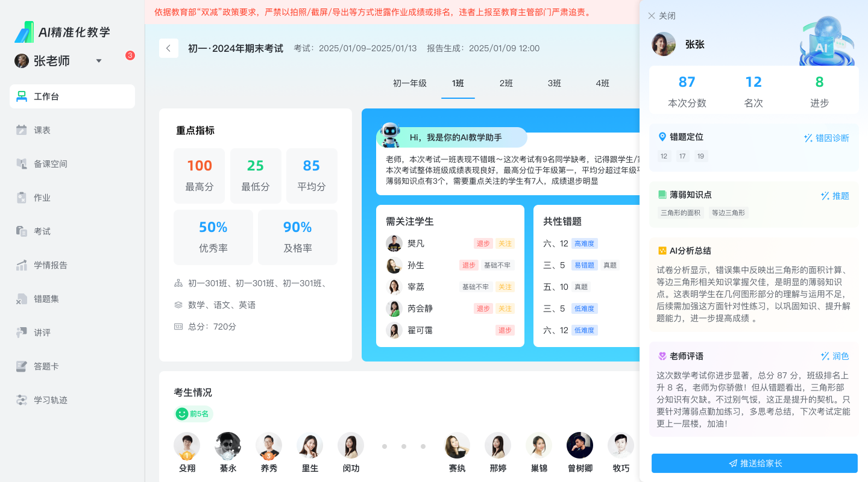Click the AI robot assistant icon
The image size is (868, 482).
coord(390,135)
